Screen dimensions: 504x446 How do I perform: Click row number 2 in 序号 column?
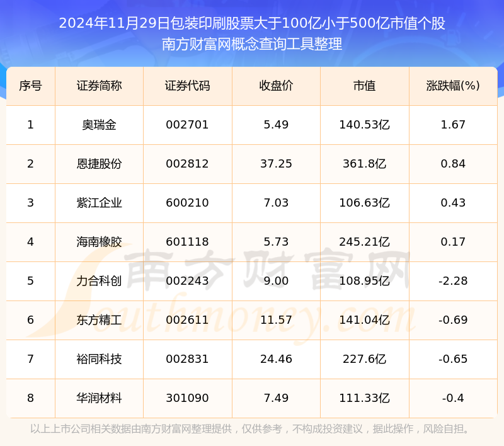coord(30,164)
